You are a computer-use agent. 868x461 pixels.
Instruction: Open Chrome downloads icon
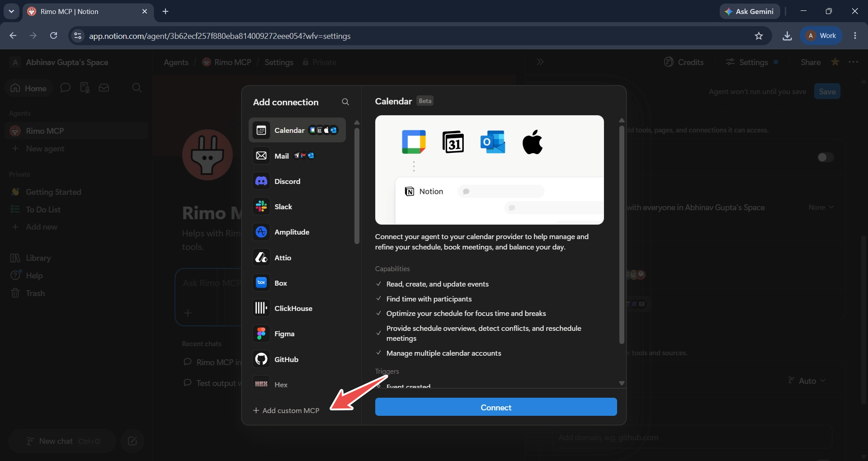coord(787,36)
